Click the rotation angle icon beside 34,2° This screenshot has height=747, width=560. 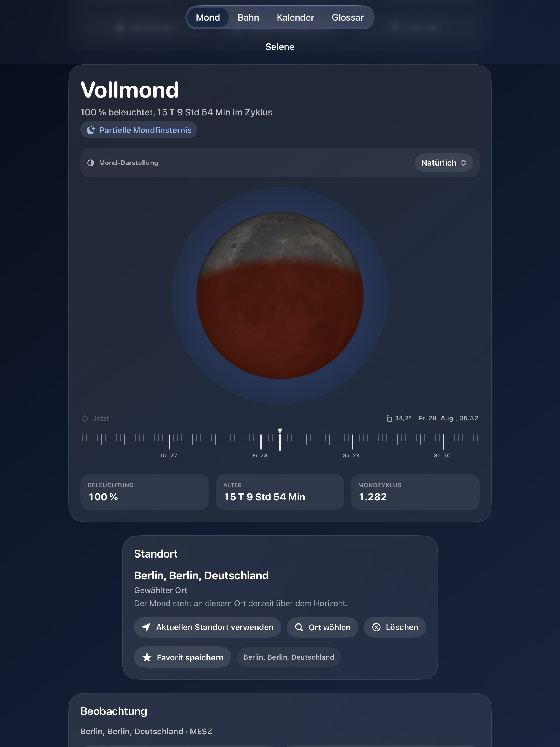click(x=389, y=418)
